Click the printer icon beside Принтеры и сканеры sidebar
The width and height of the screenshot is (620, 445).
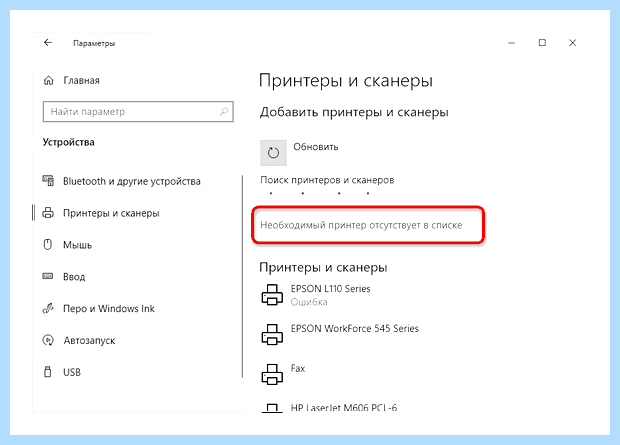pos(48,213)
